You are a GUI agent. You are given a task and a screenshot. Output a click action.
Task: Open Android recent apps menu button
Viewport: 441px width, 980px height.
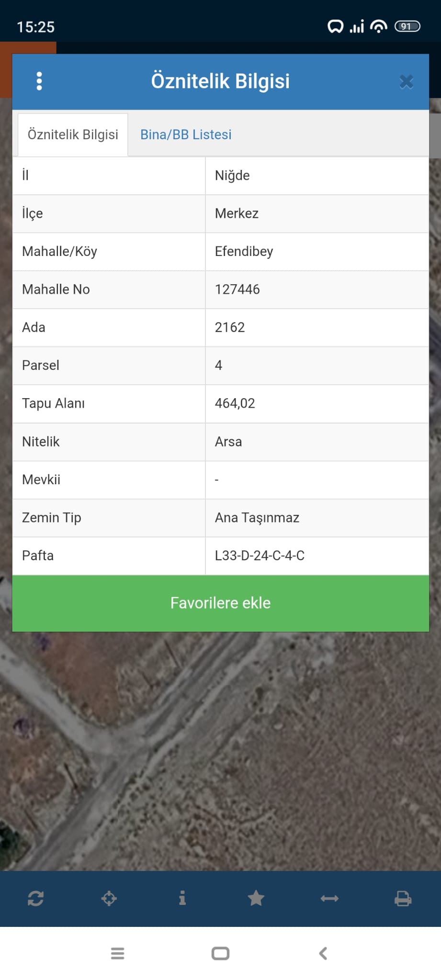click(x=117, y=953)
